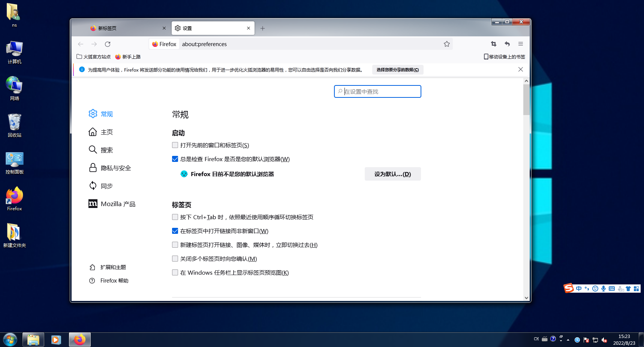644x347 pixels.
Task: Focus the 在设置中查找 search field
Action: tap(377, 91)
